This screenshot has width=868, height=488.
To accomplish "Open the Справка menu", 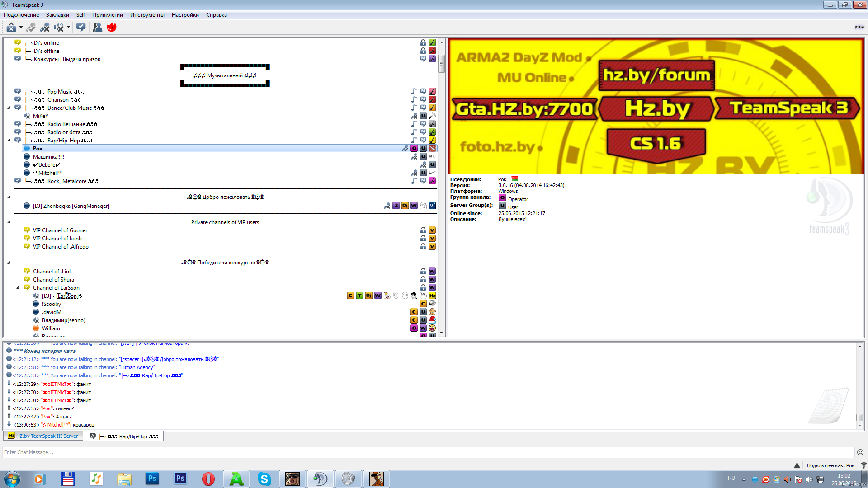I will (x=217, y=15).
